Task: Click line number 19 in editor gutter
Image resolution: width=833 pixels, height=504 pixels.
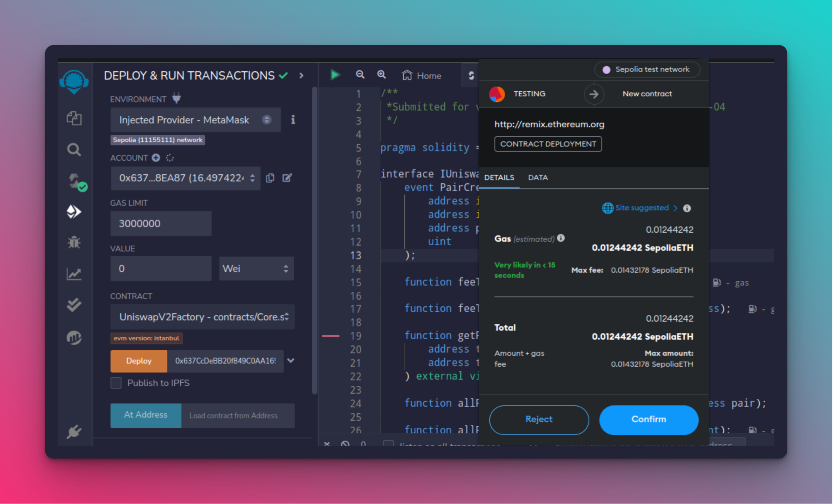Action: [356, 336]
